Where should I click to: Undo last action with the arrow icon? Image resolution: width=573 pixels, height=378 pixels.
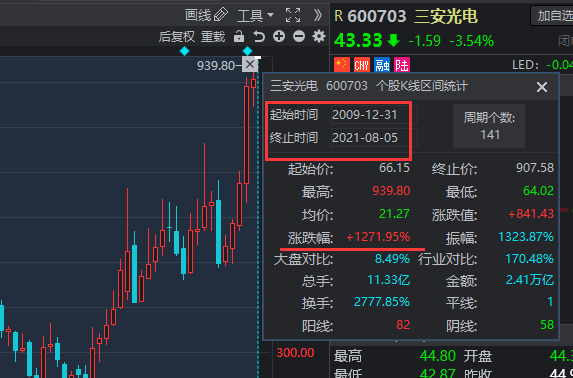click(259, 37)
